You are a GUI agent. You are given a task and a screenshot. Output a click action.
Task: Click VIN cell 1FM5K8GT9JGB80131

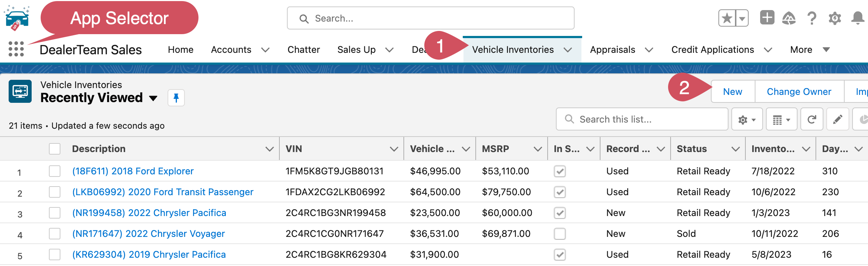click(334, 171)
